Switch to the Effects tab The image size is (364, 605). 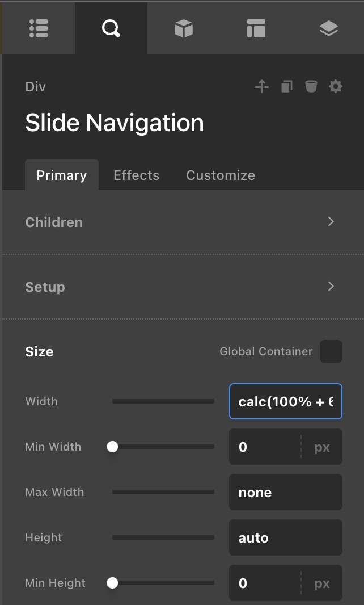(x=136, y=175)
